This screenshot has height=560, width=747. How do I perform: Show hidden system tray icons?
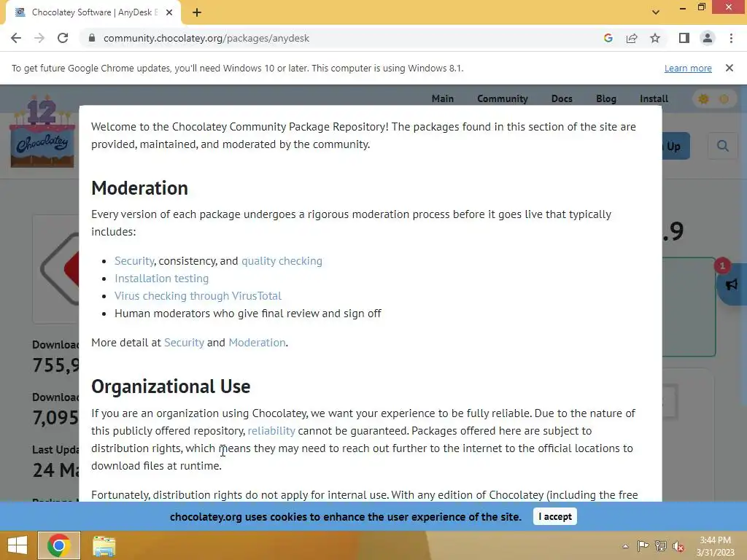[x=625, y=546]
